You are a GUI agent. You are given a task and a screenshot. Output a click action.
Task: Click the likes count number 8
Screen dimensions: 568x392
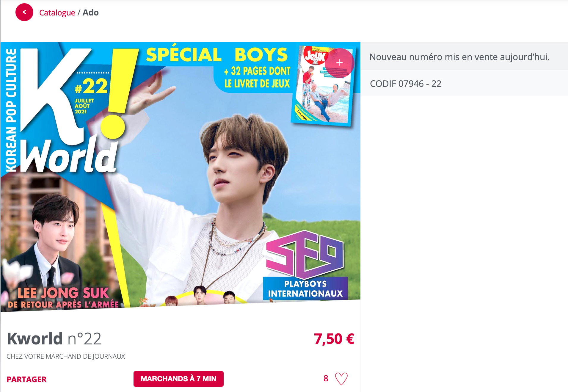coord(326,378)
